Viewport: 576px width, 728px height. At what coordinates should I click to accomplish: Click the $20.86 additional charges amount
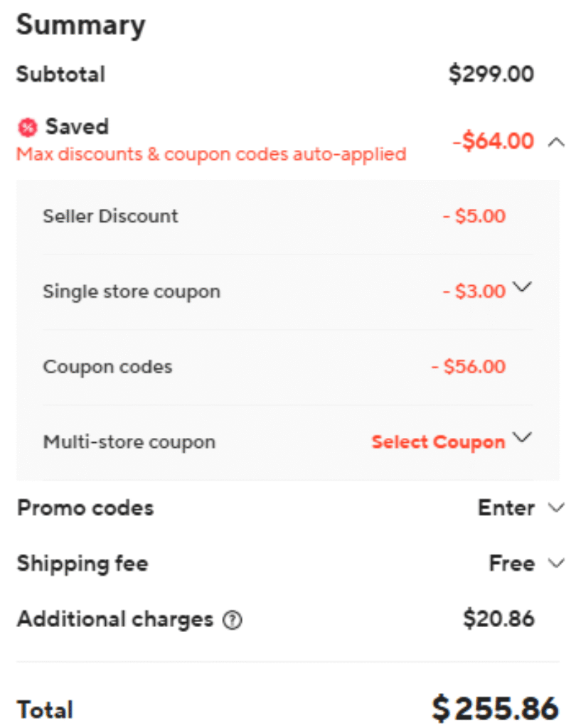498,619
